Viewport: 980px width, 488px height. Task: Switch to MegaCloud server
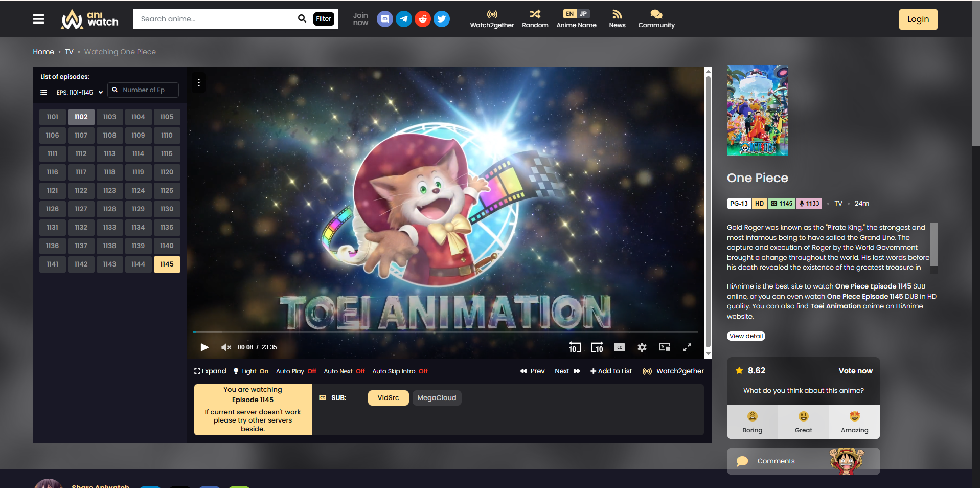pos(437,398)
